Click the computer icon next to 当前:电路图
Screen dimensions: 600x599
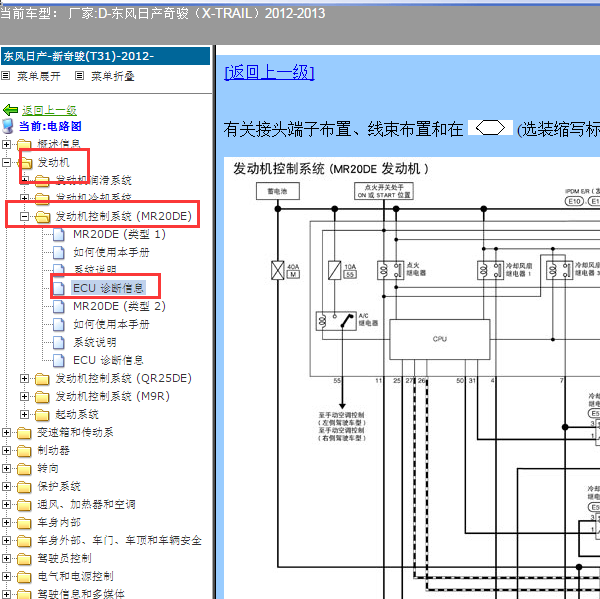[8, 126]
